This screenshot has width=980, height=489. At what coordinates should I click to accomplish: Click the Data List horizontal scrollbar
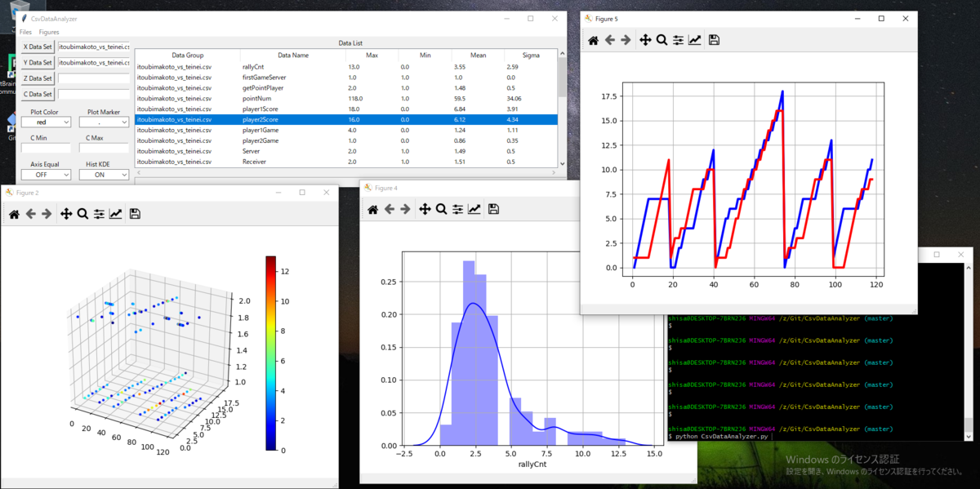(x=346, y=173)
